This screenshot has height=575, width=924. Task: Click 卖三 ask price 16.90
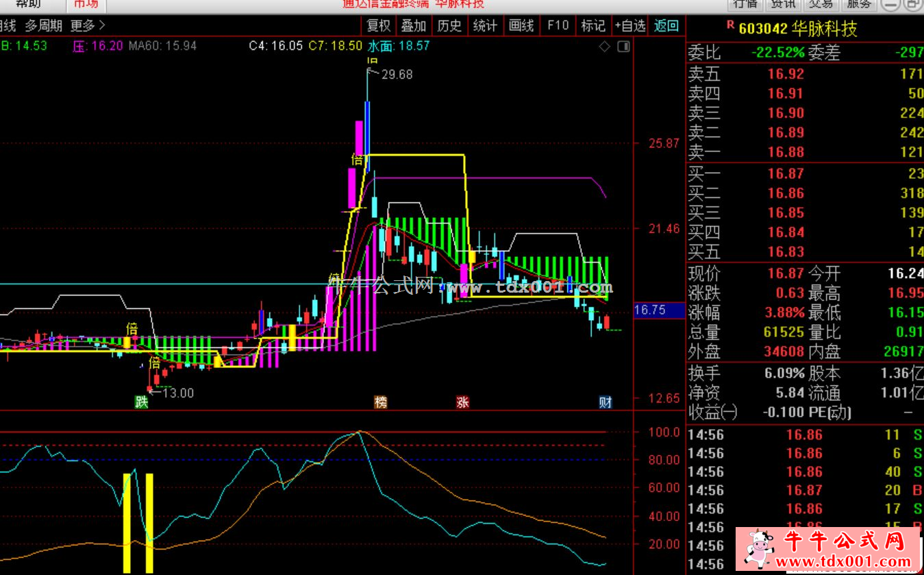tap(786, 113)
